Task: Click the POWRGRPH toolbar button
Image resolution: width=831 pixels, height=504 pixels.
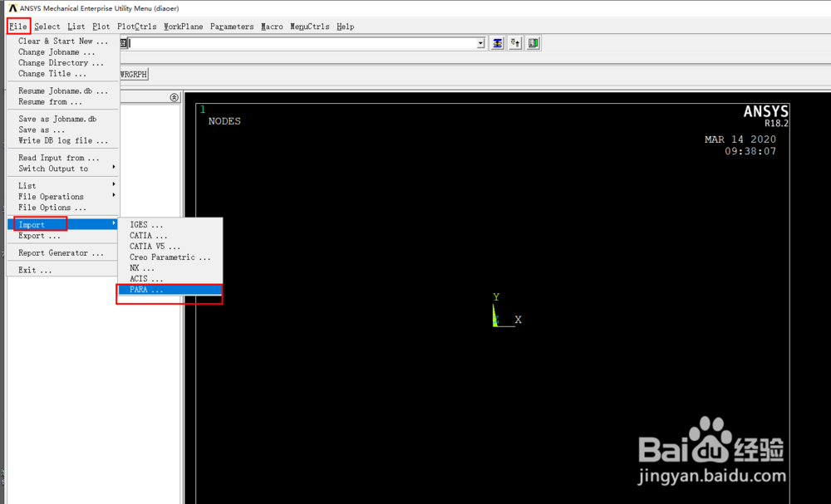Action: pyautogui.click(x=134, y=74)
